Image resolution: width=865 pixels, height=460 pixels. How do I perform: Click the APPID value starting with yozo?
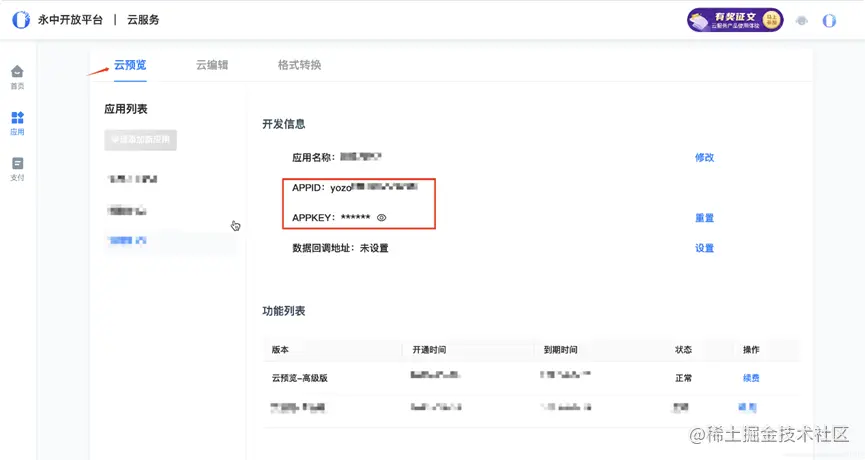[x=374, y=188]
